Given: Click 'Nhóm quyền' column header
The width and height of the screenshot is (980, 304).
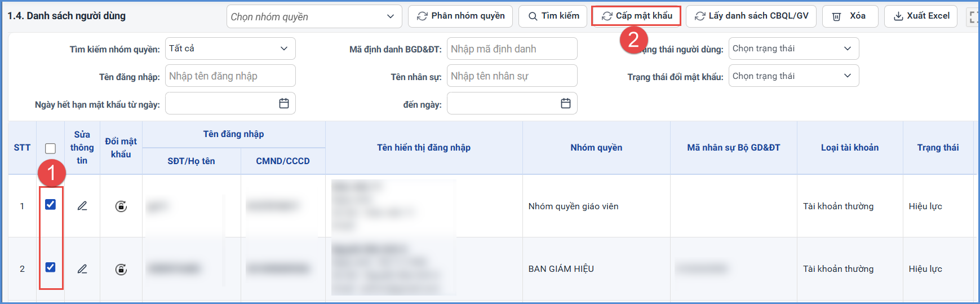Looking at the screenshot, I should tap(596, 148).
